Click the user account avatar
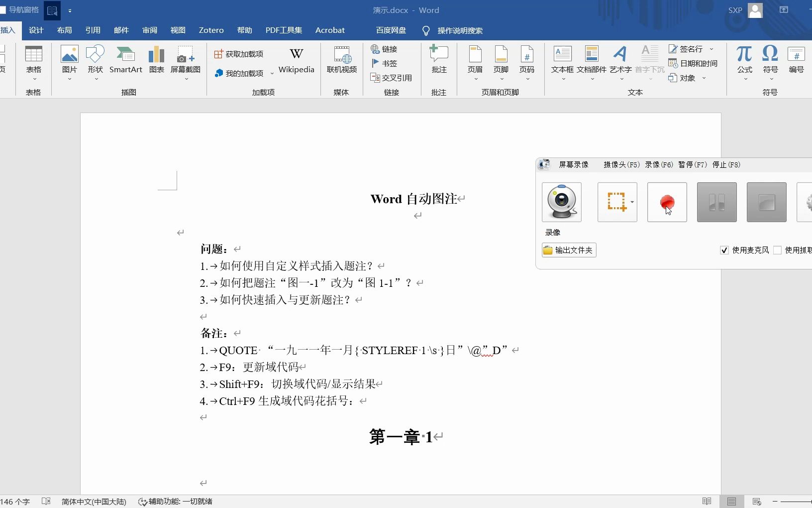 click(x=755, y=10)
